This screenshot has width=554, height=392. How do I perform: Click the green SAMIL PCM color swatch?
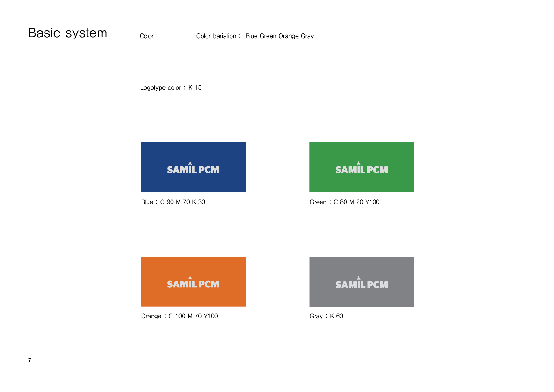tap(362, 167)
